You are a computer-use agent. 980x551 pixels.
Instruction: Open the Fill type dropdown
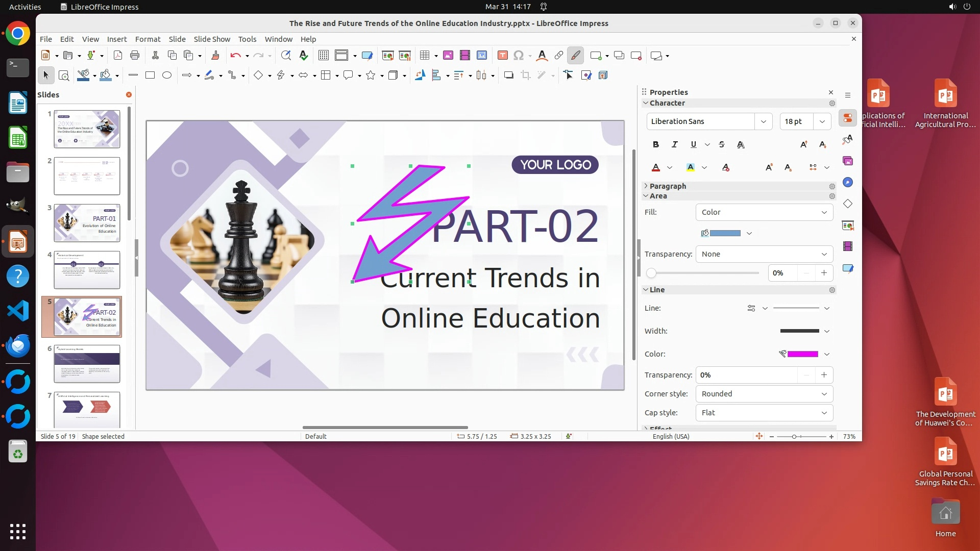[764, 212]
